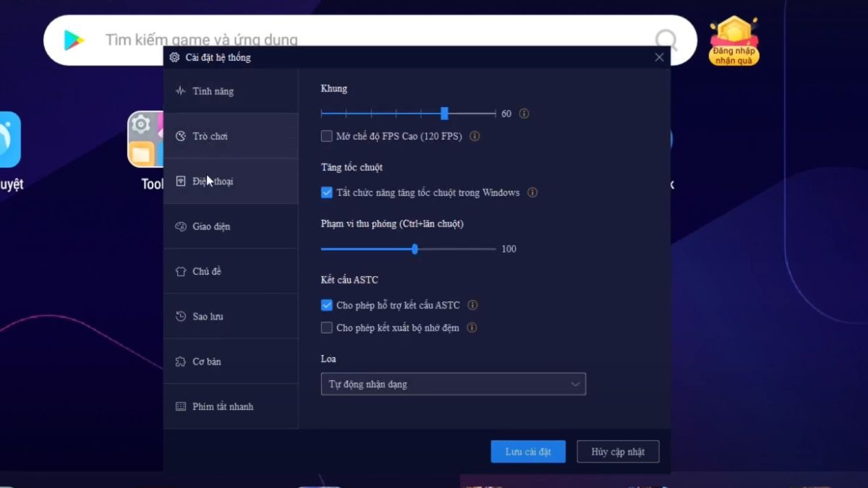
Task: Click the Google Play icon in search bar
Action: click(74, 40)
